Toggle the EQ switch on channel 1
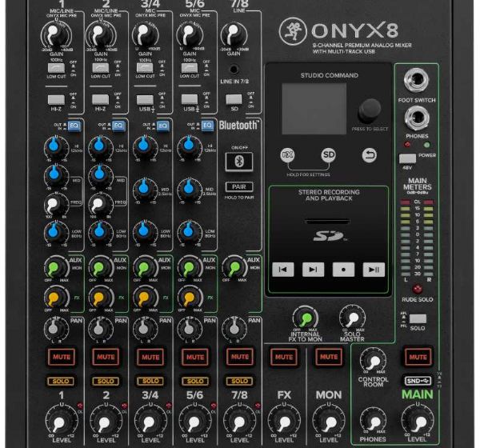480x448 pixels. tap(74, 126)
